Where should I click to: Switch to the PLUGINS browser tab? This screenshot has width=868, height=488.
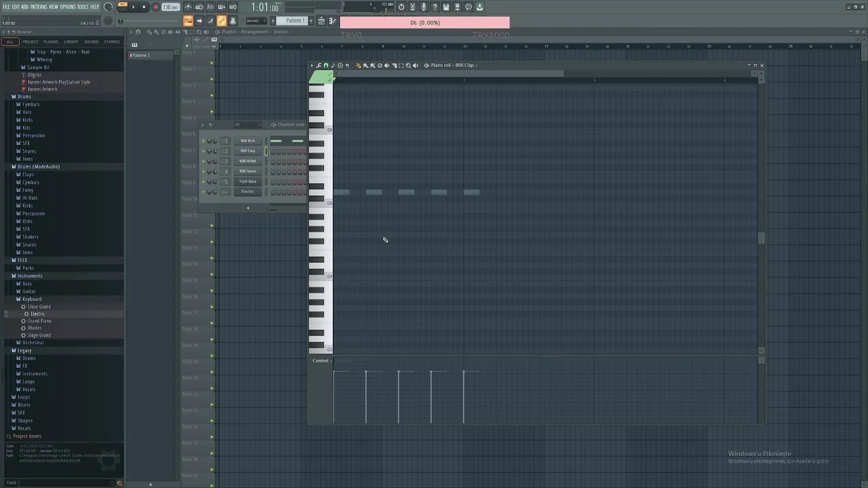(51, 41)
